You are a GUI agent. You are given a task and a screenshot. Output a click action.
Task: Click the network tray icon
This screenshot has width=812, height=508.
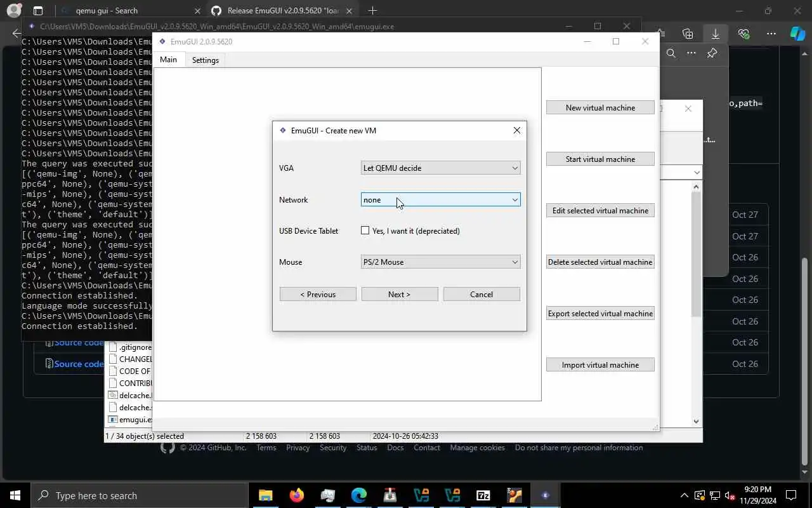(x=715, y=495)
